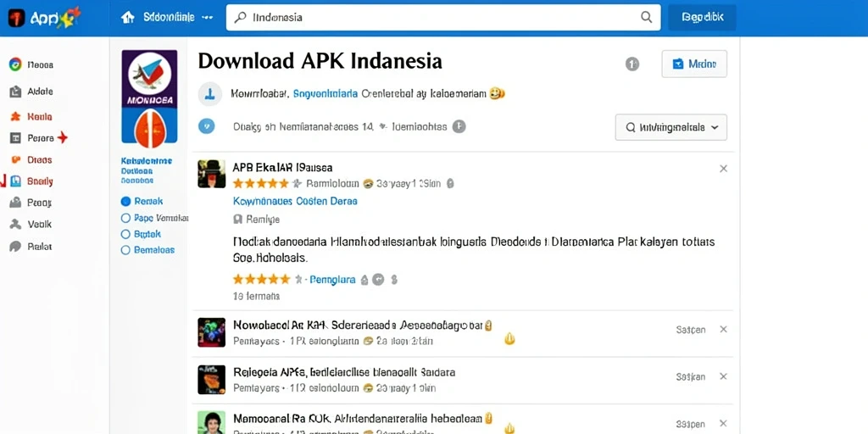Dismiss the Memocanal Ra KUK row
The height and width of the screenshot is (434, 868).
[723, 424]
